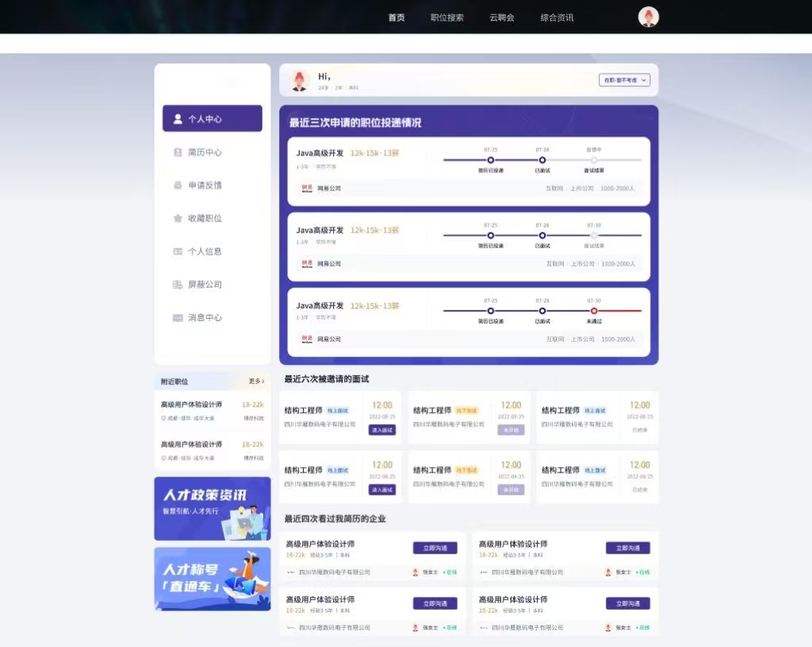This screenshot has height=647, width=812.
Task: Open the 人才政策资讯 banner
Action: click(212, 508)
